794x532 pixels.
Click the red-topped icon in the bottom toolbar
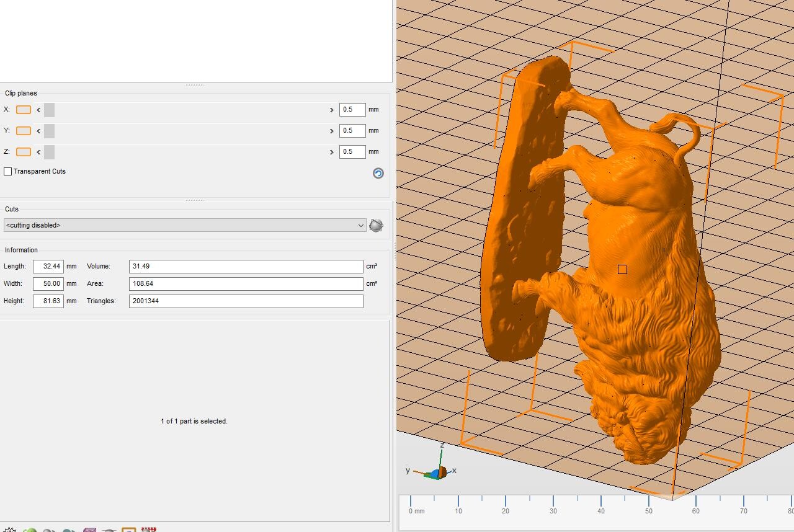click(x=149, y=530)
